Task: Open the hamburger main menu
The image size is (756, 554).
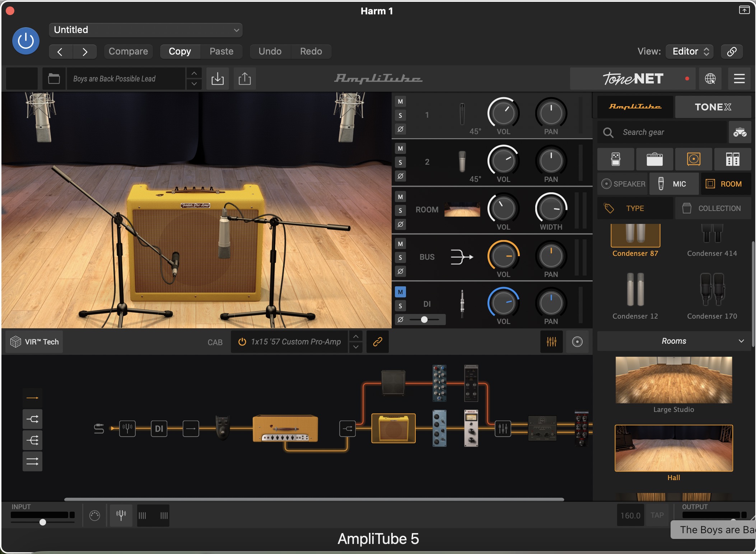Action: (739, 79)
